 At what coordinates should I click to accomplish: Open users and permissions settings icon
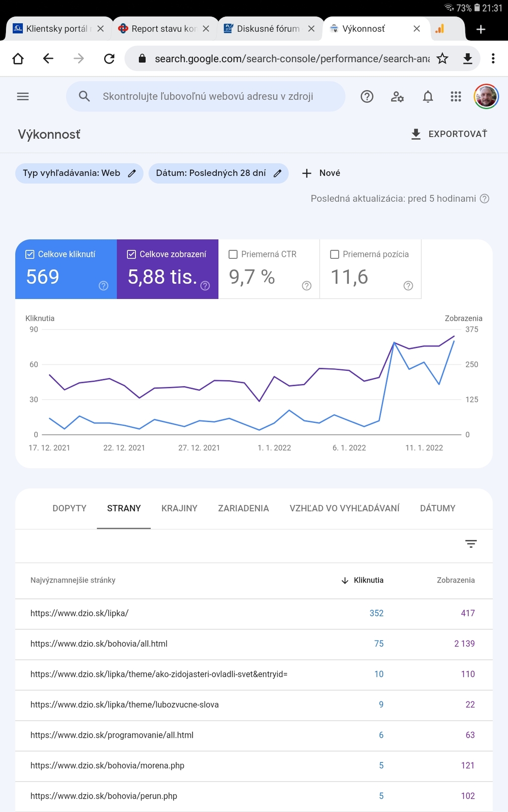pyautogui.click(x=397, y=97)
